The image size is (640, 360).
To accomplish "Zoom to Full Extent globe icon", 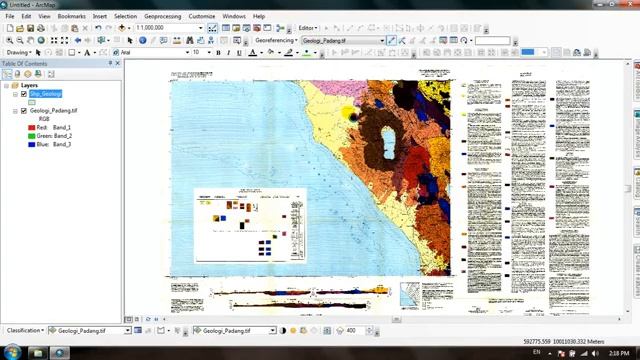I will coord(41,40).
